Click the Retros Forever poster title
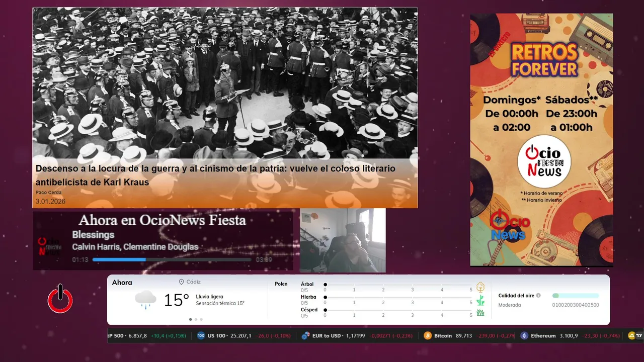Image resolution: width=644 pixels, height=362 pixels. click(x=544, y=60)
